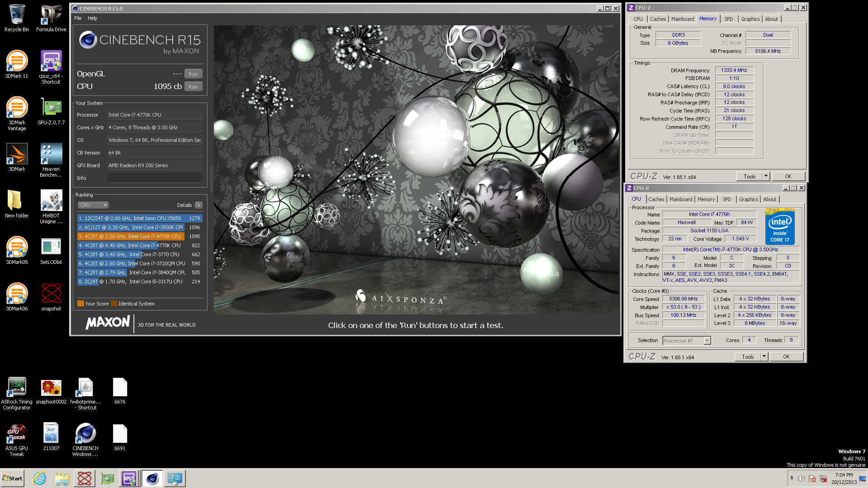Select the i7-3720QM ranking row
This screenshot has width=868, height=488.
[x=140, y=263]
